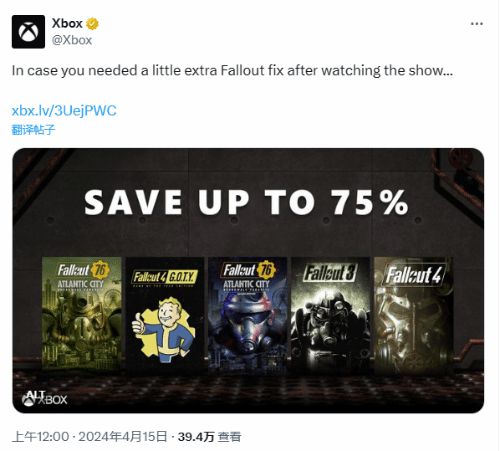
Task: Click the 2024年4月15日 post date
Action: pos(122,437)
